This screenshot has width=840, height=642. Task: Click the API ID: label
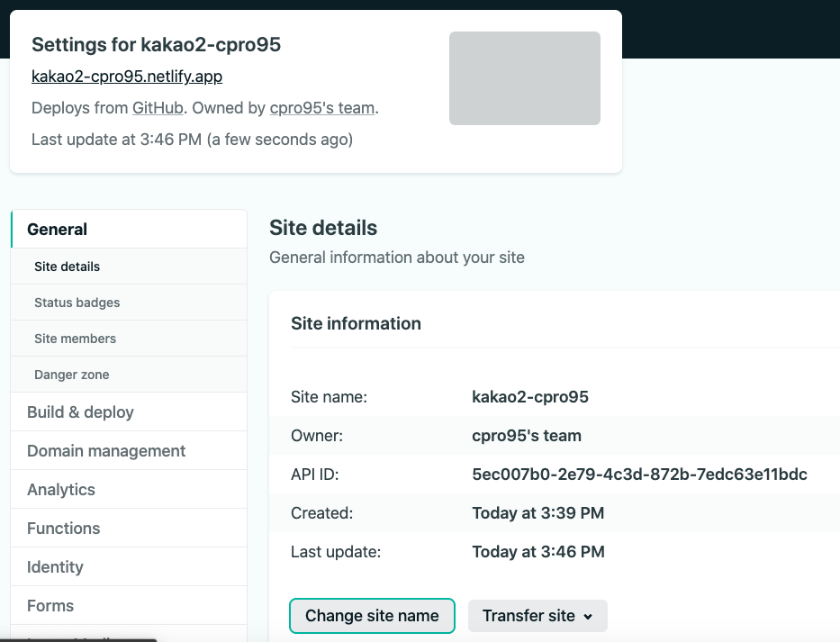314,475
